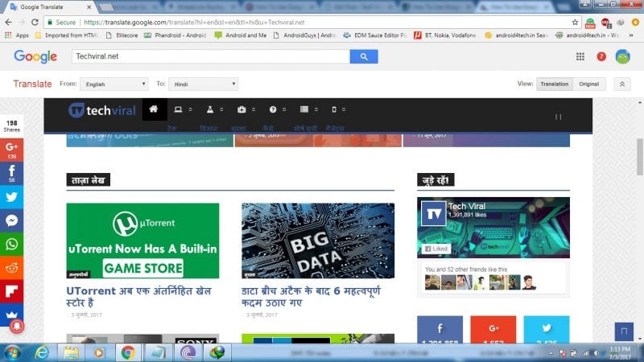Screen dimensions: 644x362
Task: Open the Android and Me bookmark
Action: click(241, 35)
